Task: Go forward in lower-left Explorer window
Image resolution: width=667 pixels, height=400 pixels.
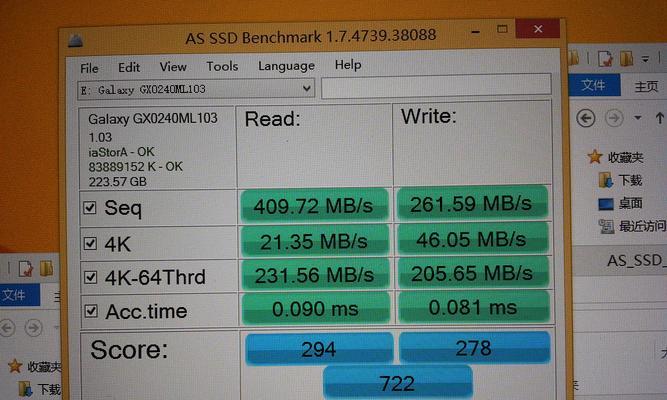Action: [x=34, y=328]
